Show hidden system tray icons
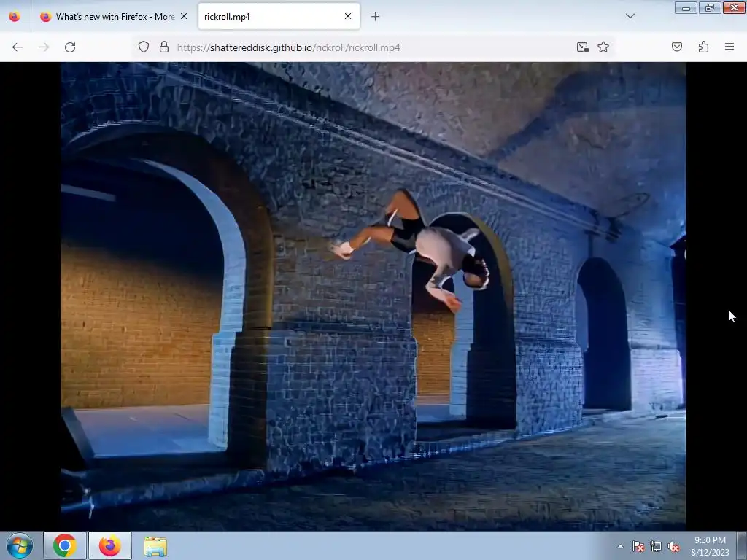747x560 pixels. coord(620,546)
